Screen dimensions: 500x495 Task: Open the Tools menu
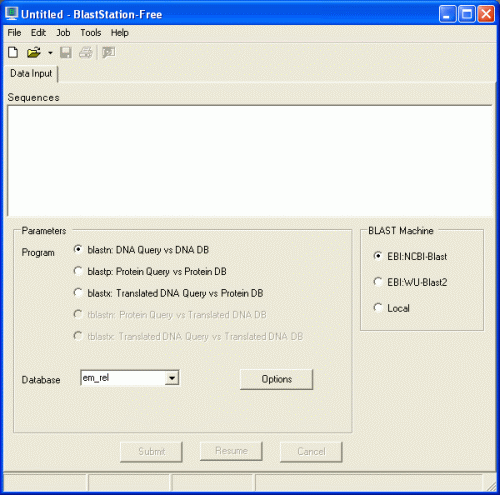pyautogui.click(x=91, y=33)
